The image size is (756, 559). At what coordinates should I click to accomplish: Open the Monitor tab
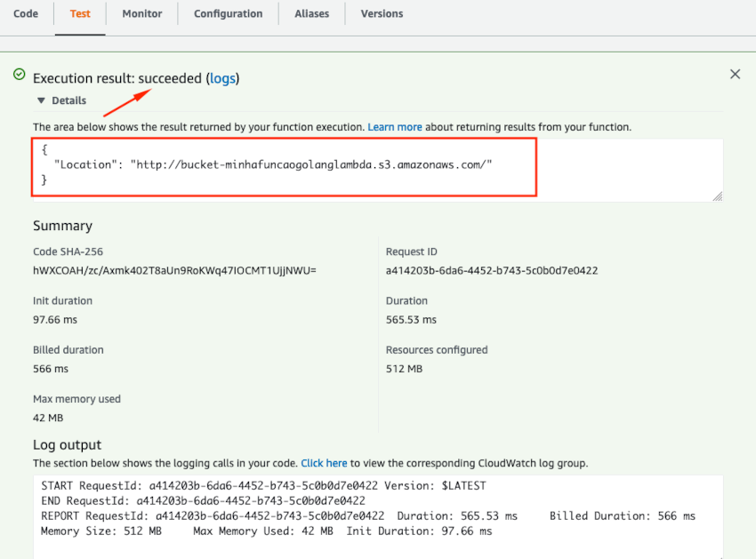(141, 13)
